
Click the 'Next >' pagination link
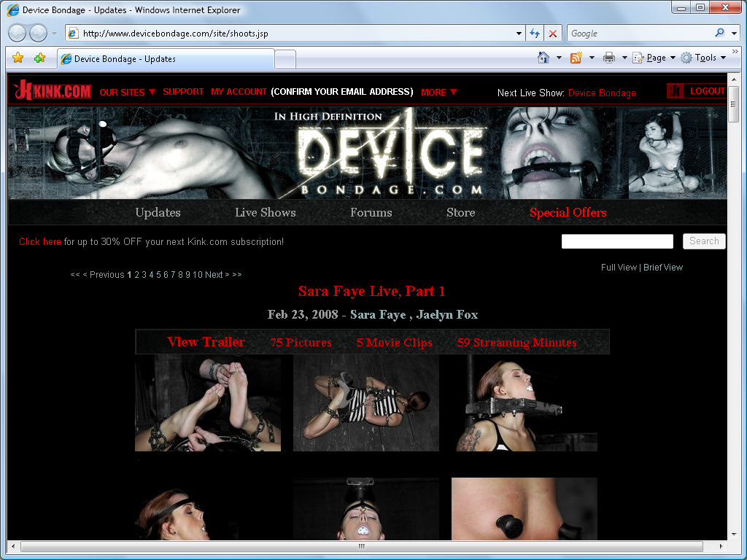click(x=217, y=275)
